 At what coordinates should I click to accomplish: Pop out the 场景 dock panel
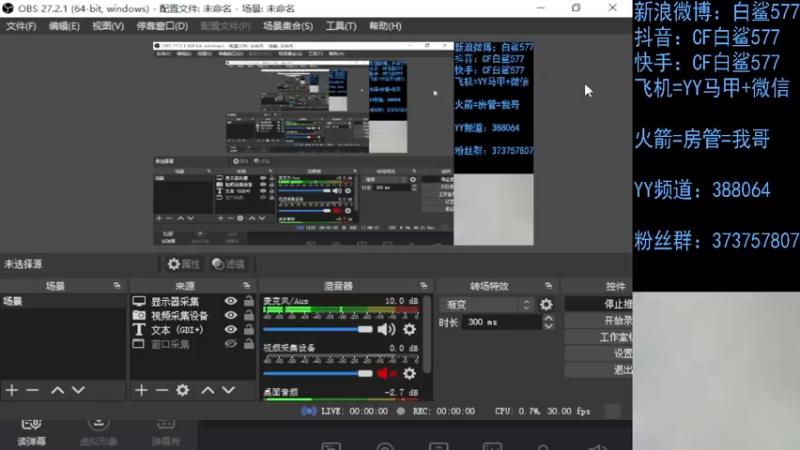117,286
